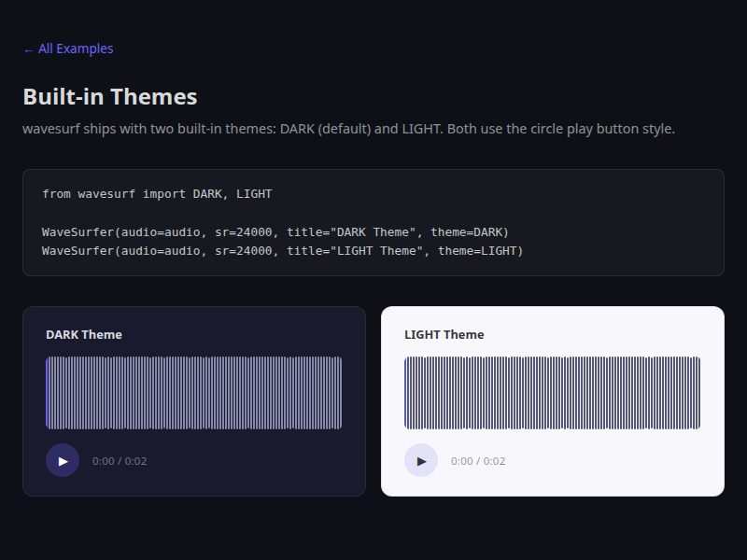Click DARK player time 0:00 / 0:02
747x560 pixels.
[120, 461]
